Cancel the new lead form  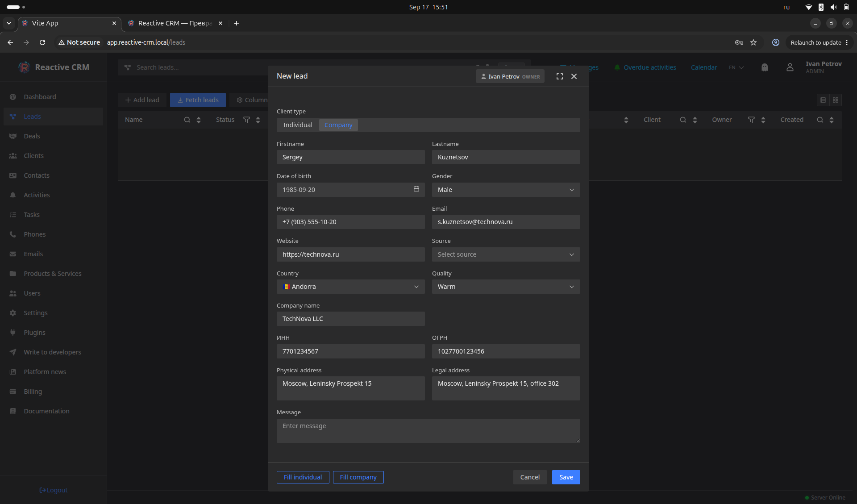pos(530,477)
